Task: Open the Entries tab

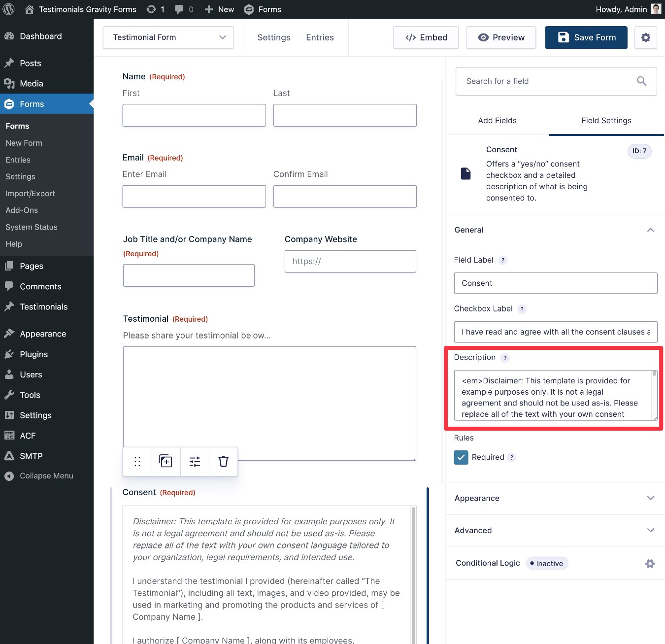Action: coord(320,37)
